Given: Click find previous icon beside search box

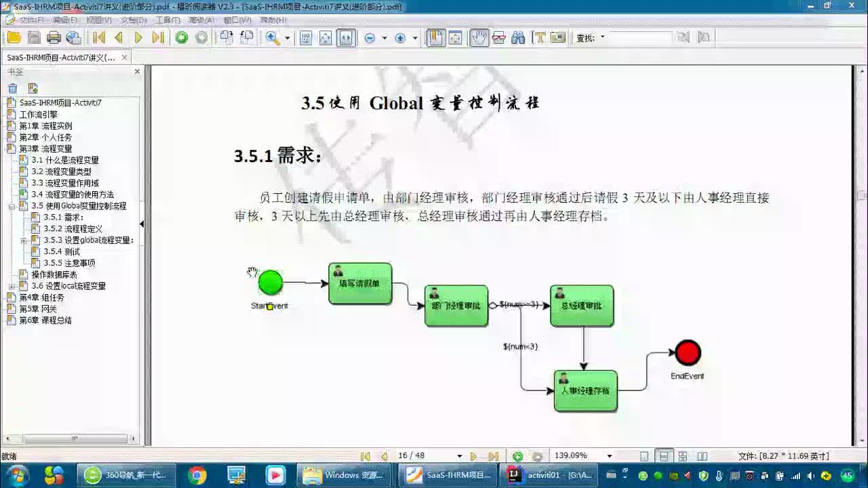Looking at the screenshot, I should [684, 38].
